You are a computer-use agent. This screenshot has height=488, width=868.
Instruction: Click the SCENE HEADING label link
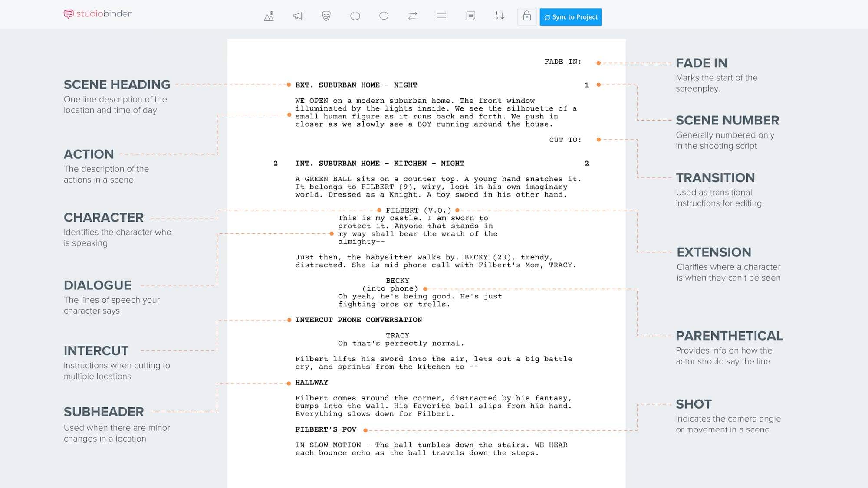click(x=117, y=85)
